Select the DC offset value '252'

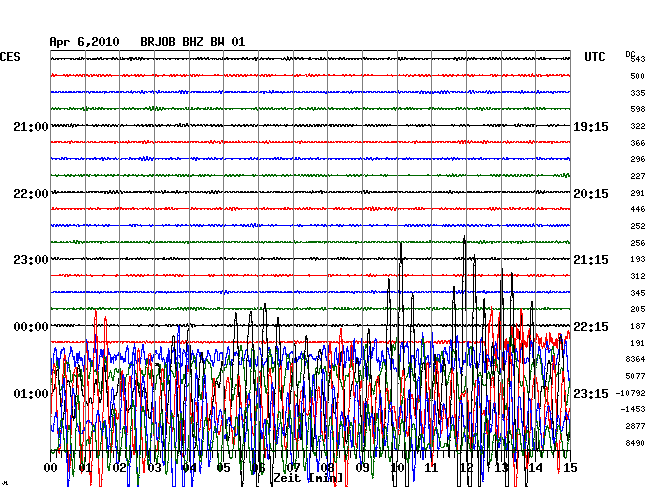pos(638,226)
